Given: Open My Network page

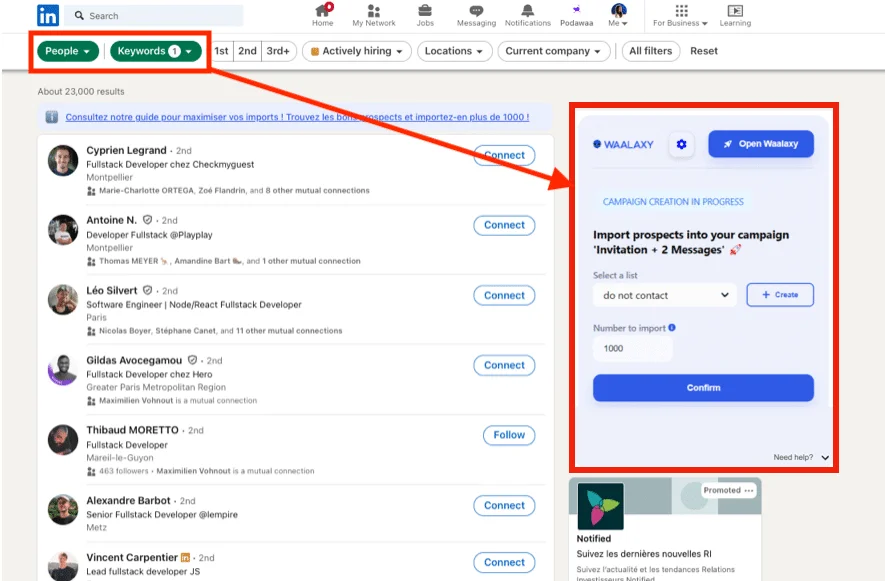Looking at the screenshot, I should (x=374, y=15).
